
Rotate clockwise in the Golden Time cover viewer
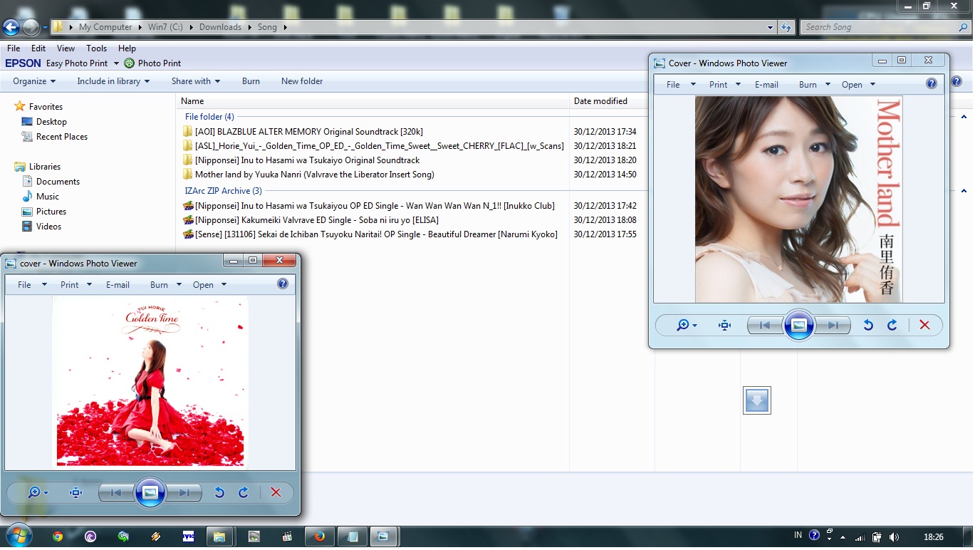pyautogui.click(x=243, y=492)
